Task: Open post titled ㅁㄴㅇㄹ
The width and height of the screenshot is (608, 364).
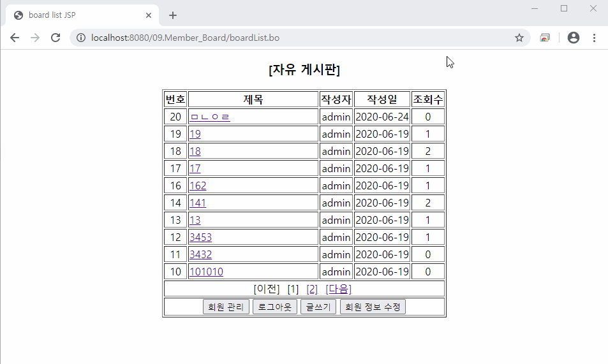Action: [x=210, y=117]
